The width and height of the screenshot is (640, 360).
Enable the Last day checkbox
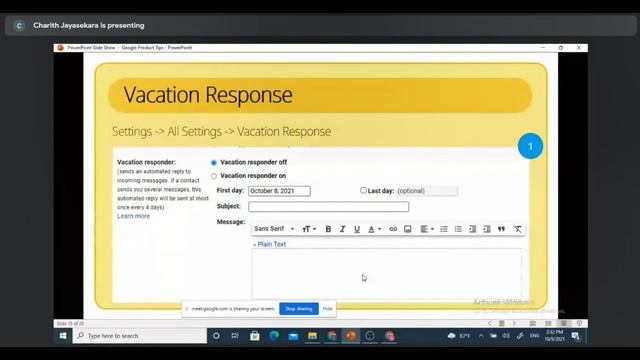click(363, 190)
